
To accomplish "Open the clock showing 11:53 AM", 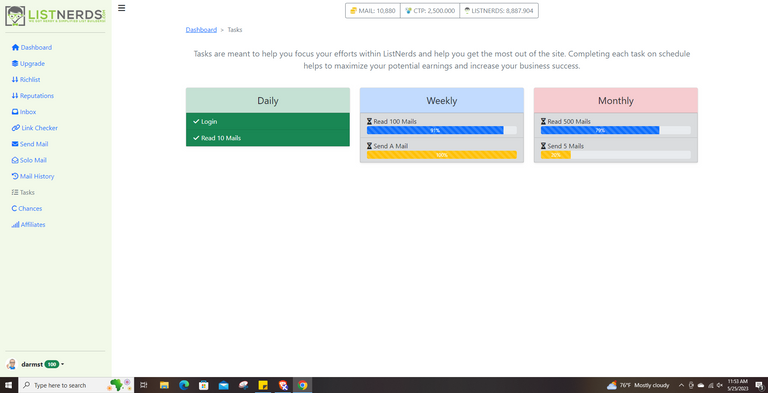I will tap(738, 385).
